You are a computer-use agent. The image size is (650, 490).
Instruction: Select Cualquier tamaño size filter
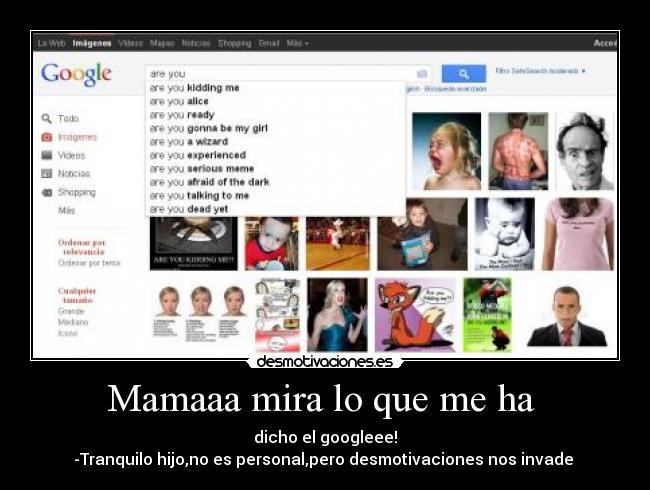77,295
